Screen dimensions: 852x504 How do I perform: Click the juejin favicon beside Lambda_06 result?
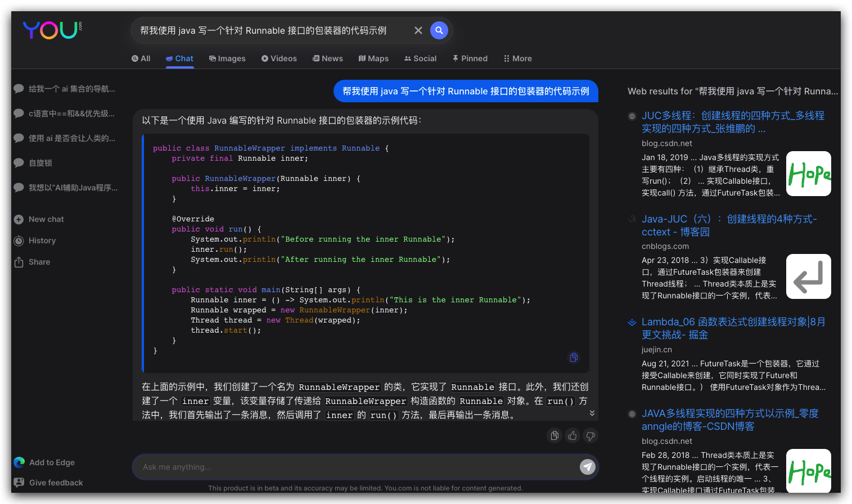pyautogui.click(x=632, y=323)
